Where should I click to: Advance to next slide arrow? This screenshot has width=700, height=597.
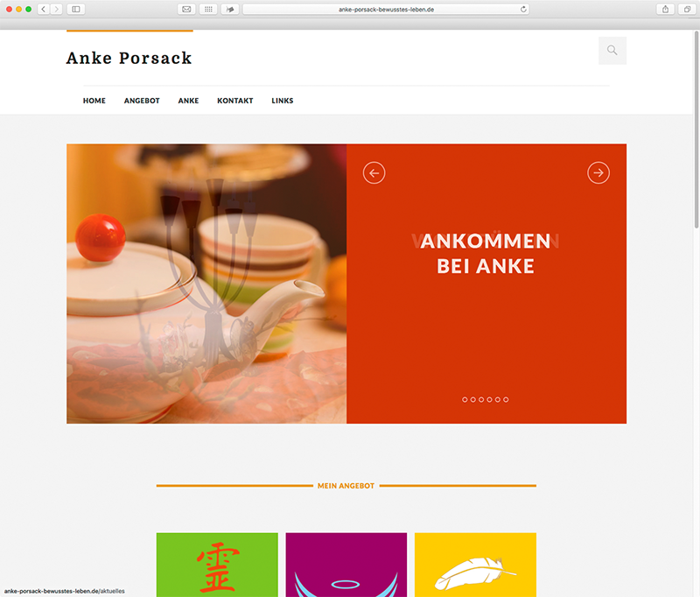point(598,172)
